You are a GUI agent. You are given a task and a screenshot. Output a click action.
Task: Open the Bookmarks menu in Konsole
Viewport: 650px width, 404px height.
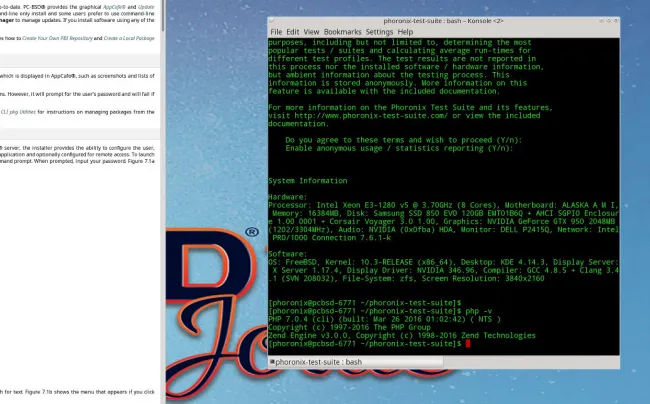[342, 32]
